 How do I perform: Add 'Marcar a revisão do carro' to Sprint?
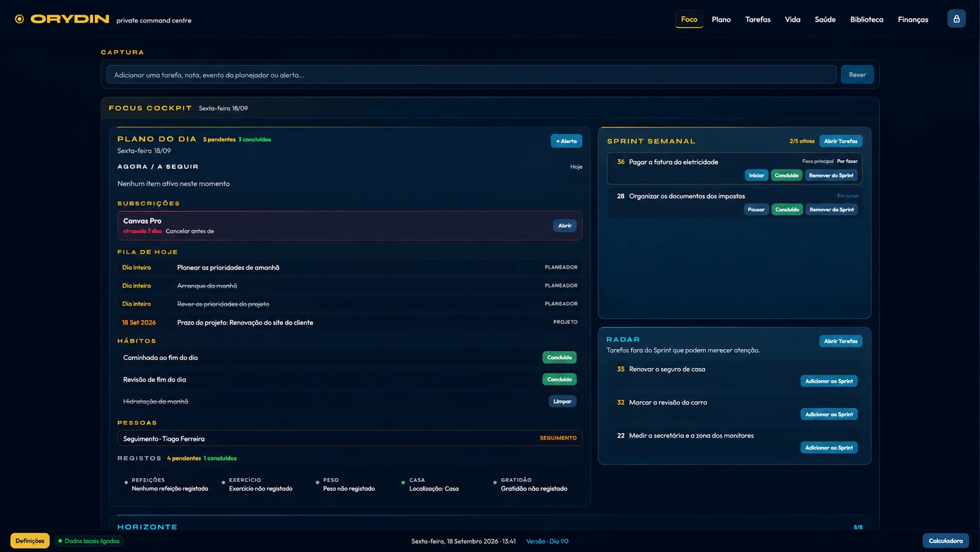pyautogui.click(x=829, y=414)
